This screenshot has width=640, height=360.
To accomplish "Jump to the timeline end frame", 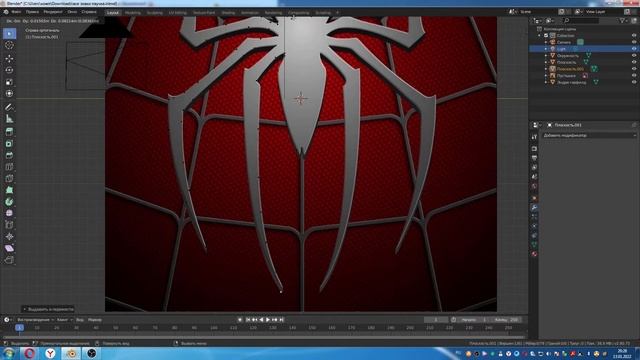I will [281, 320].
